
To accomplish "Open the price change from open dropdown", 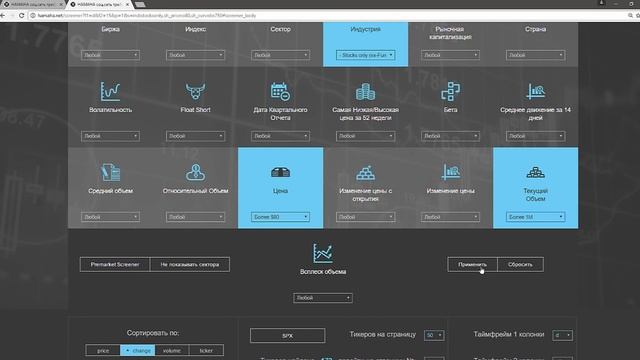I will (365, 217).
